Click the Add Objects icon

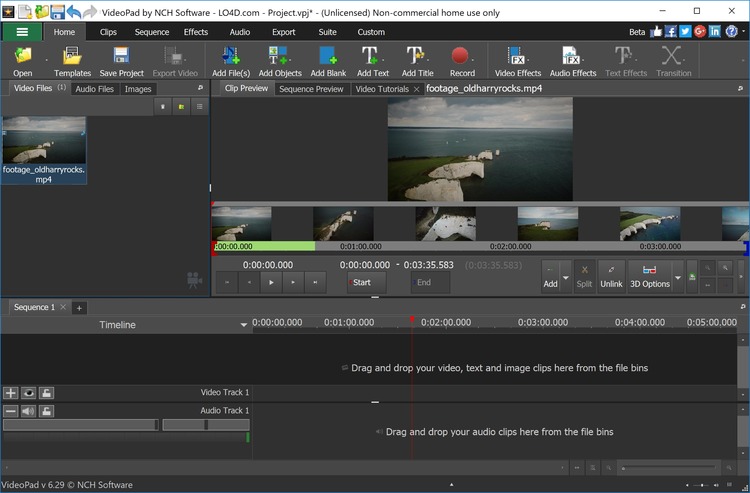[x=280, y=61]
